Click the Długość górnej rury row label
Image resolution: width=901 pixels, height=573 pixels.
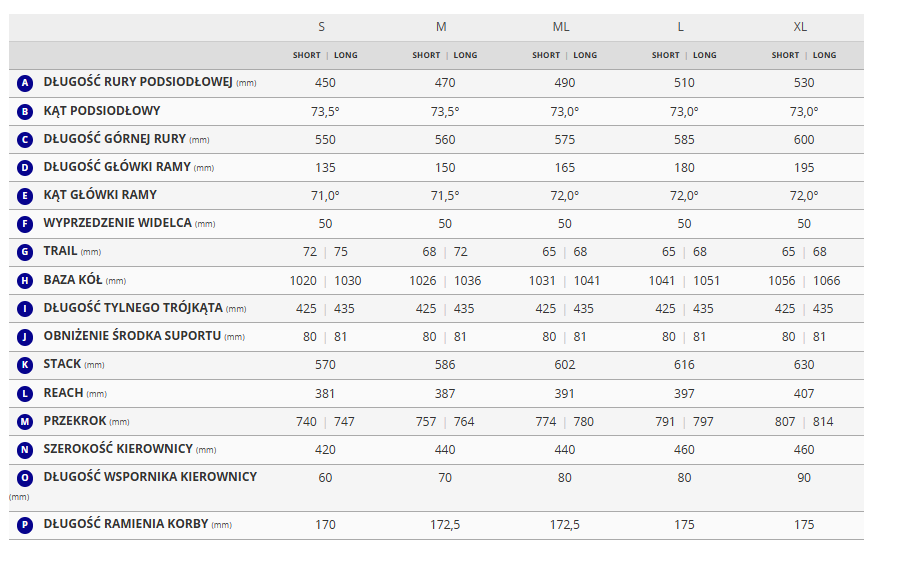[114, 139]
